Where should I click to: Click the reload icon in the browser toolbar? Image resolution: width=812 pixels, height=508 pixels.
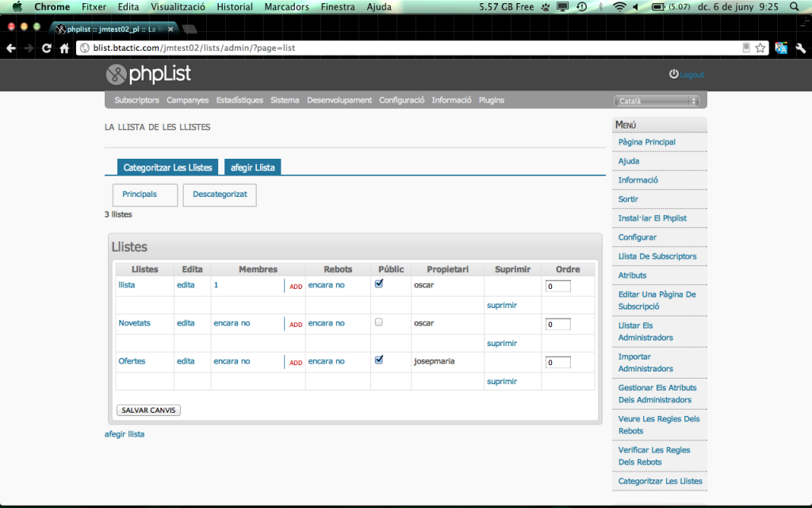[x=47, y=48]
